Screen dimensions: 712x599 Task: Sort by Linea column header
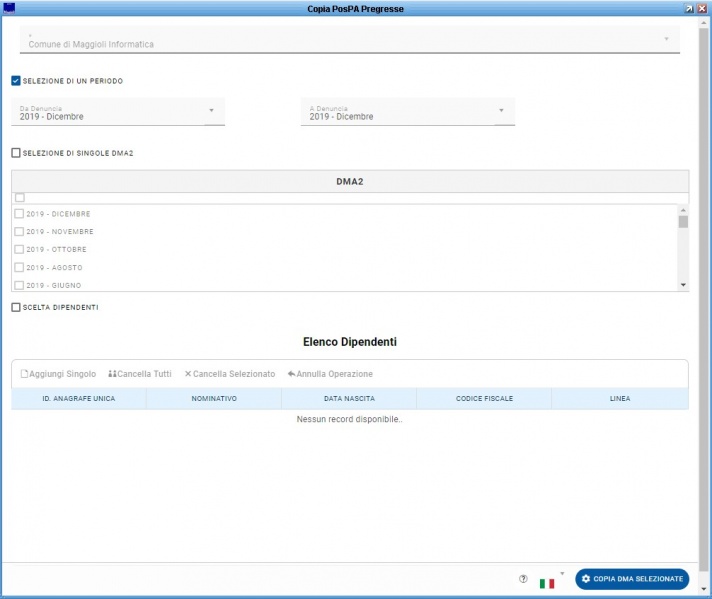coord(620,398)
